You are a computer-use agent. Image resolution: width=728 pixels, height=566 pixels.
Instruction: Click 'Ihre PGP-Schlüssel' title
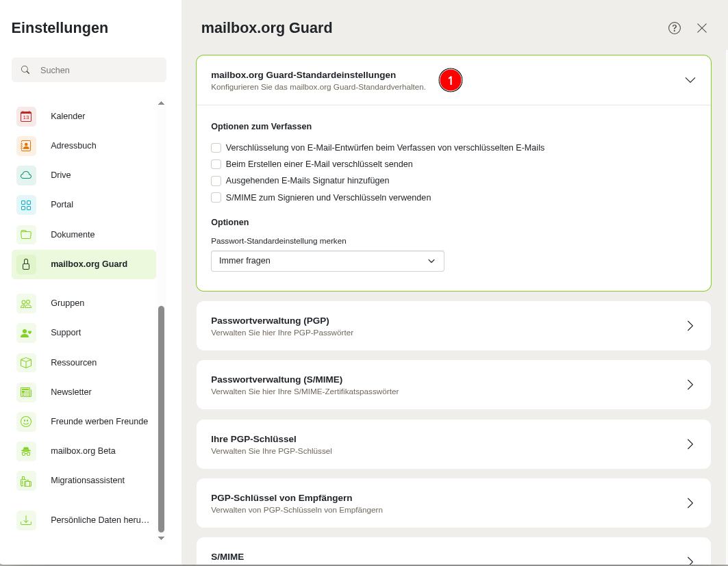253,439
